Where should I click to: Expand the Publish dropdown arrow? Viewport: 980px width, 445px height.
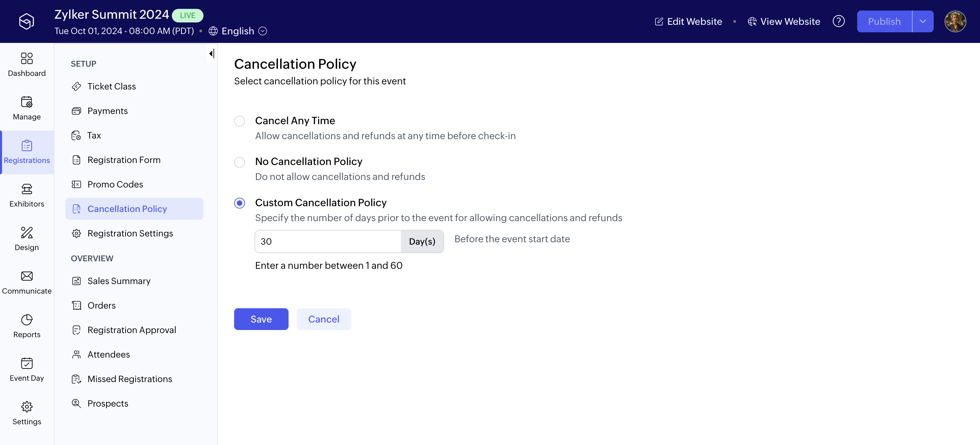[x=922, y=21]
